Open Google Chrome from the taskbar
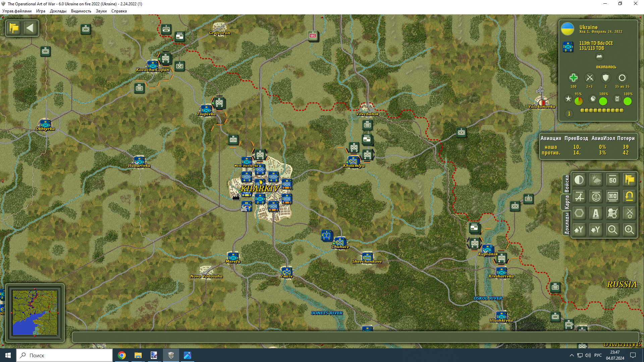The width and height of the screenshot is (644, 362). point(122,355)
